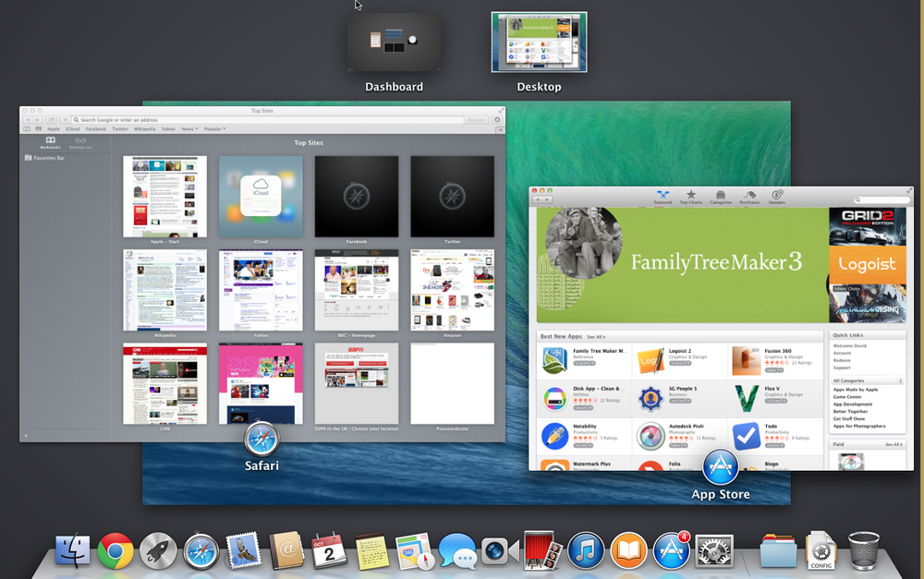The width and height of the screenshot is (924, 579).
Task: Launch Maps from the Dock
Action: [x=414, y=551]
